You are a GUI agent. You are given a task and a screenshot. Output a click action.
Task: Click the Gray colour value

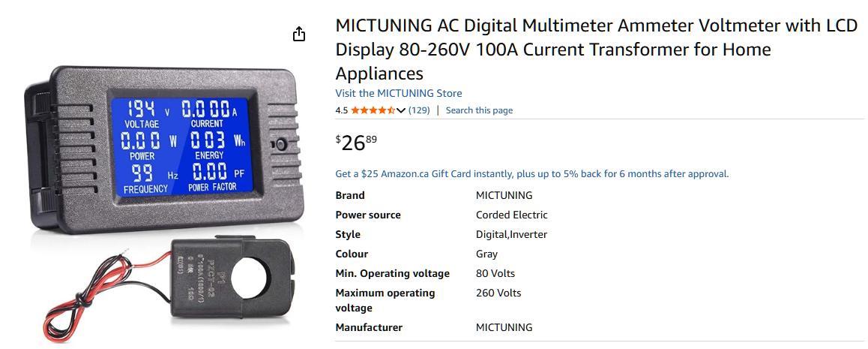(486, 254)
